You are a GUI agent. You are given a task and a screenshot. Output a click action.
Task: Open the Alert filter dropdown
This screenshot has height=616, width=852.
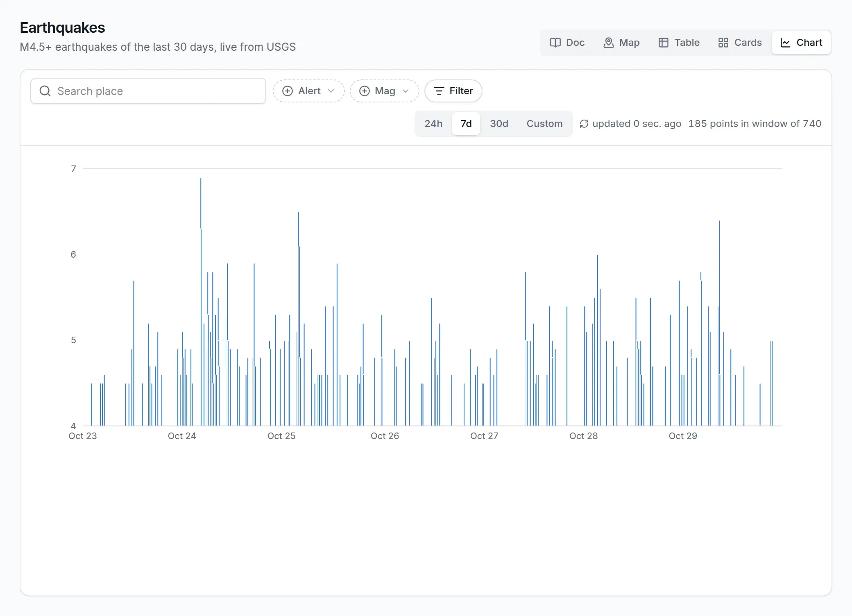(x=309, y=91)
